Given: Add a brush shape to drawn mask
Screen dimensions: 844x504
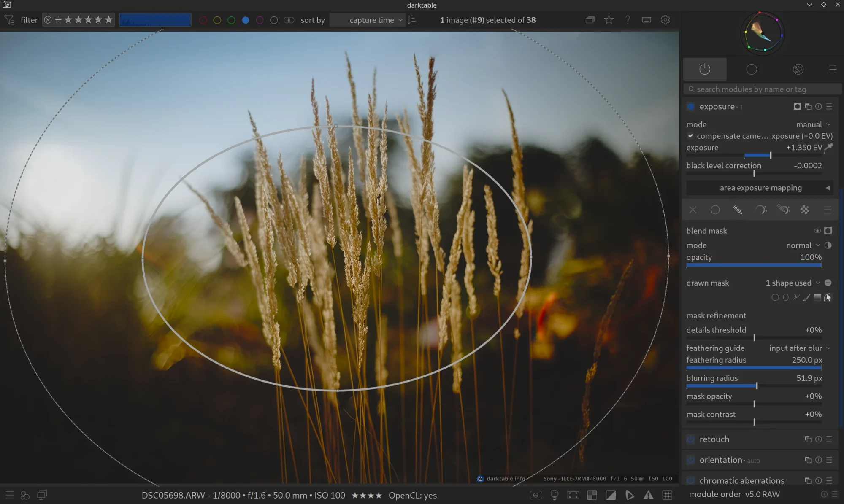Looking at the screenshot, I should [x=806, y=297].
